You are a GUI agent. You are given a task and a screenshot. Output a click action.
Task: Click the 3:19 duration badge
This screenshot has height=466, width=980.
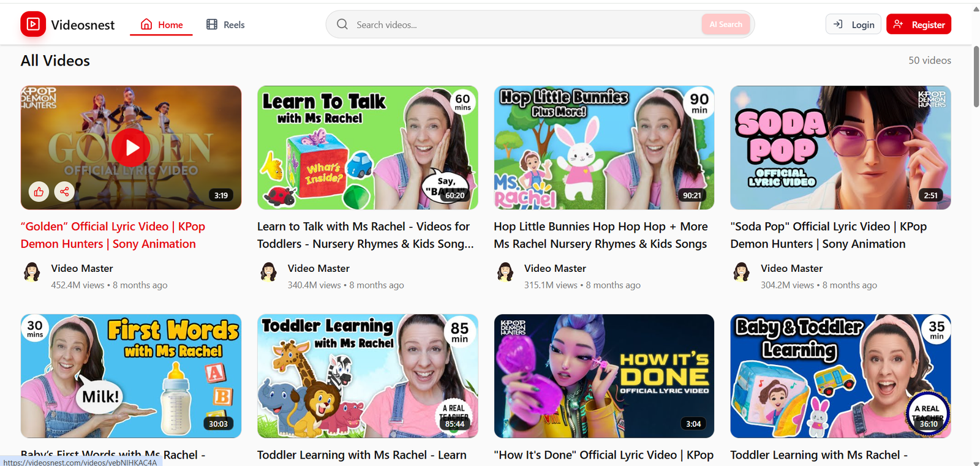[221, 195]
